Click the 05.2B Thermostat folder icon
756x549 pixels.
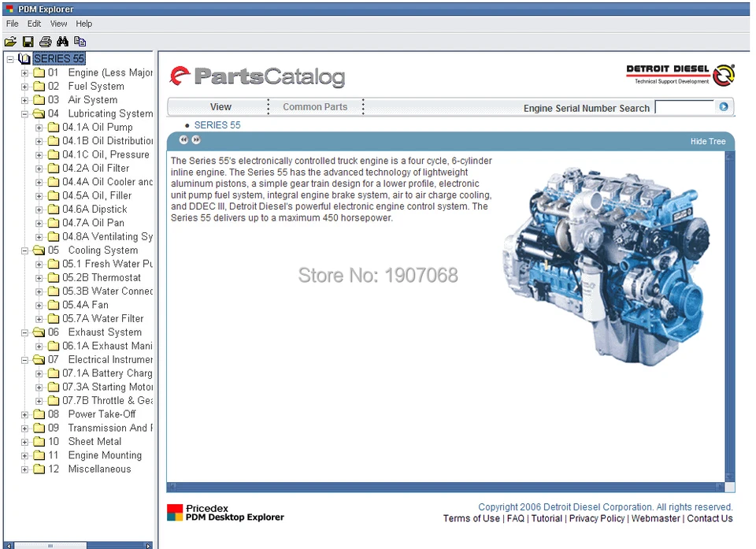(x=54, y=278)
